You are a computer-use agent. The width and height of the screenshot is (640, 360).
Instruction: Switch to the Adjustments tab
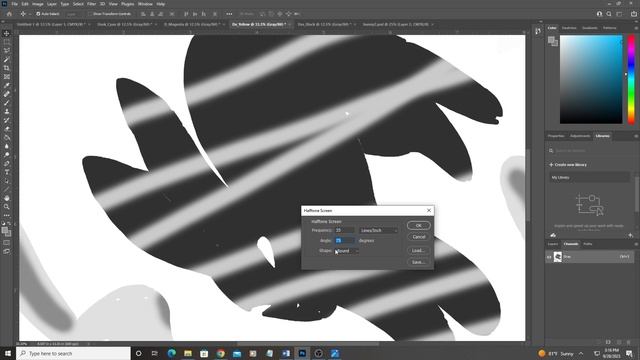tap(580, 136)
